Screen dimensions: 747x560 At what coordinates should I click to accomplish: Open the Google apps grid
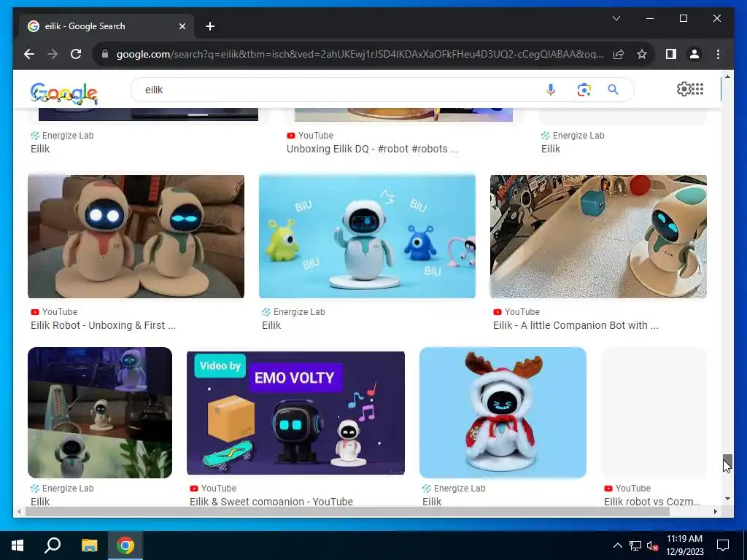[x=697, y=89]
